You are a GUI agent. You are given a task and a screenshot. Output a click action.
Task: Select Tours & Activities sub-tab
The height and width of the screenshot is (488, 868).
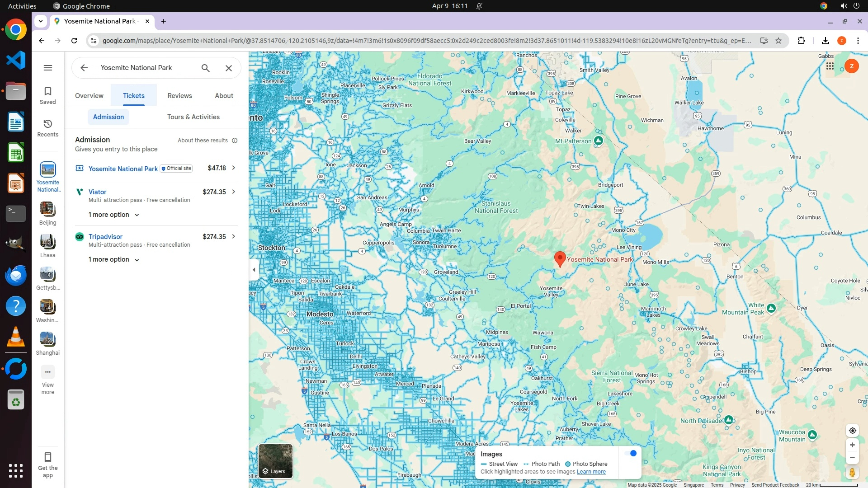tap(193, 117)
